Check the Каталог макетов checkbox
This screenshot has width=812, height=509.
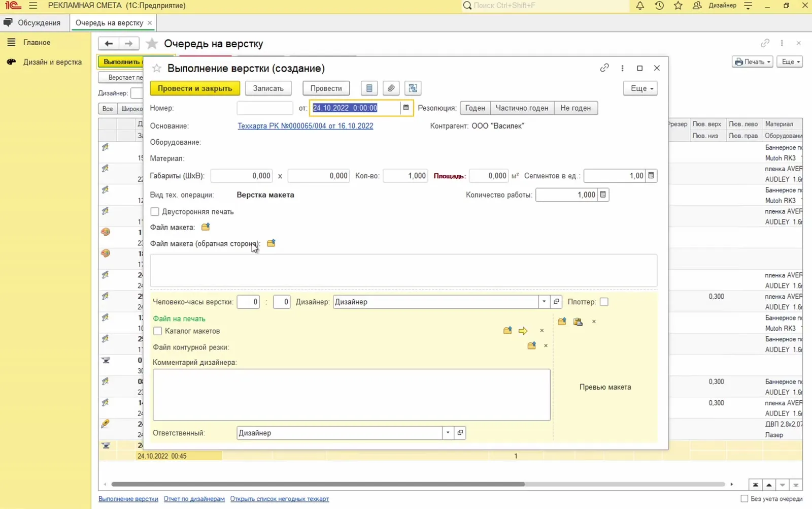pyautogui.click(x=158, y=331)
